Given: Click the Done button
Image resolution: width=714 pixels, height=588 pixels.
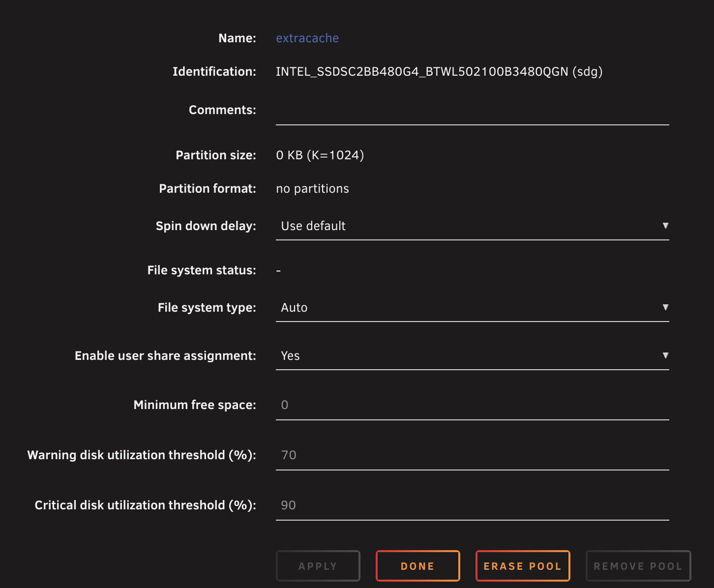Looking at the screenshot, I should click(418, 566).
